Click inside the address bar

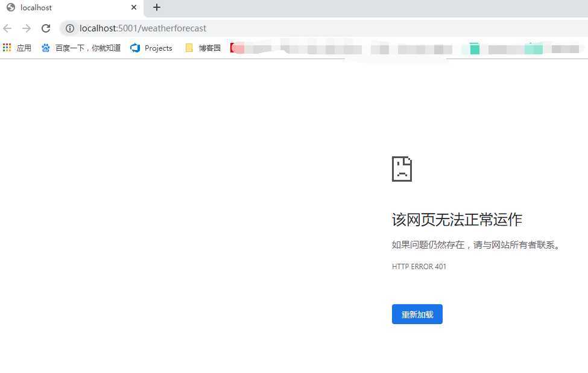point(181,28)
